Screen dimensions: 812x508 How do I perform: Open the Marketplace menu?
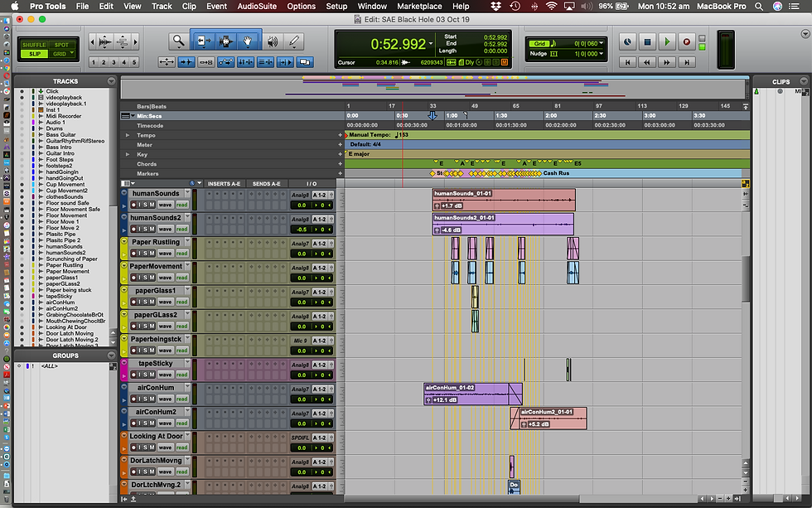click(x=419, y=6)
